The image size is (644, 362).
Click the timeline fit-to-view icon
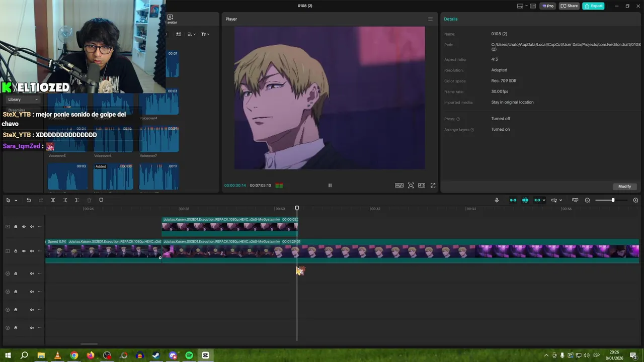click(575, 200)
